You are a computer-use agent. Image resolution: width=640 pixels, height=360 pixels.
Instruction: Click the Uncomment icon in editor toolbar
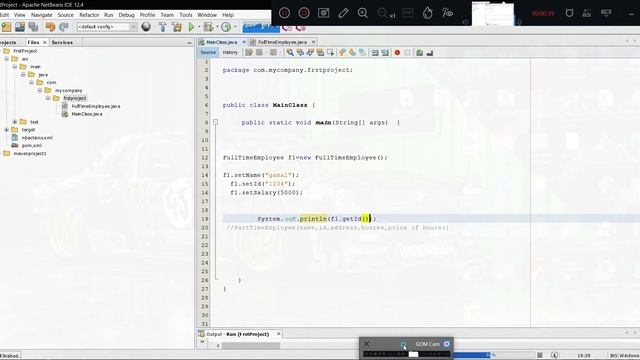[429, 52]
